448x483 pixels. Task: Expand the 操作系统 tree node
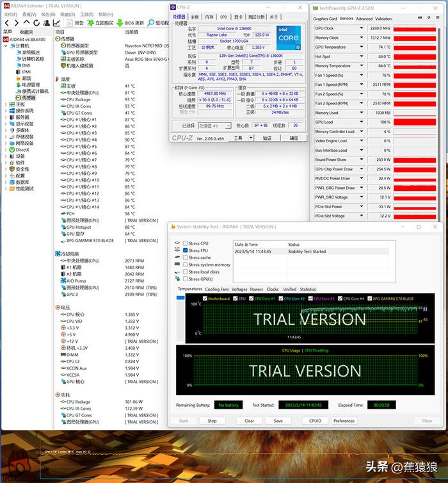coord(6,111)
